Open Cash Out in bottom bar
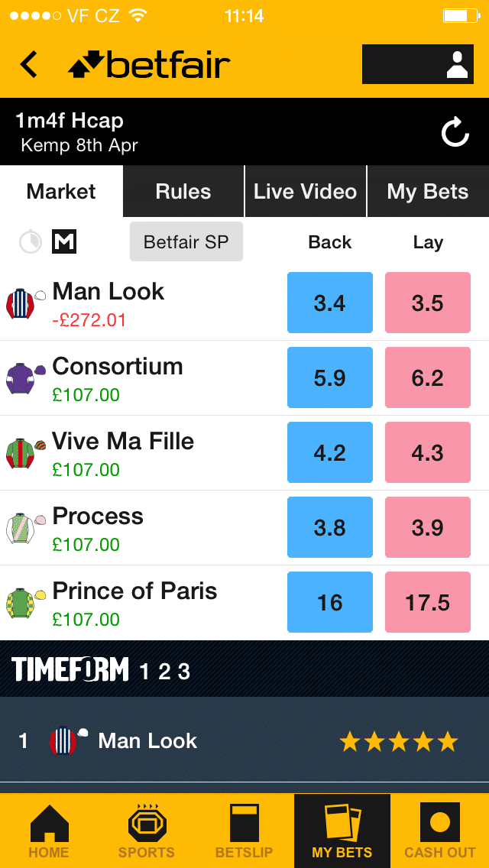Screen dimensions: 489x868 [440, 831]
